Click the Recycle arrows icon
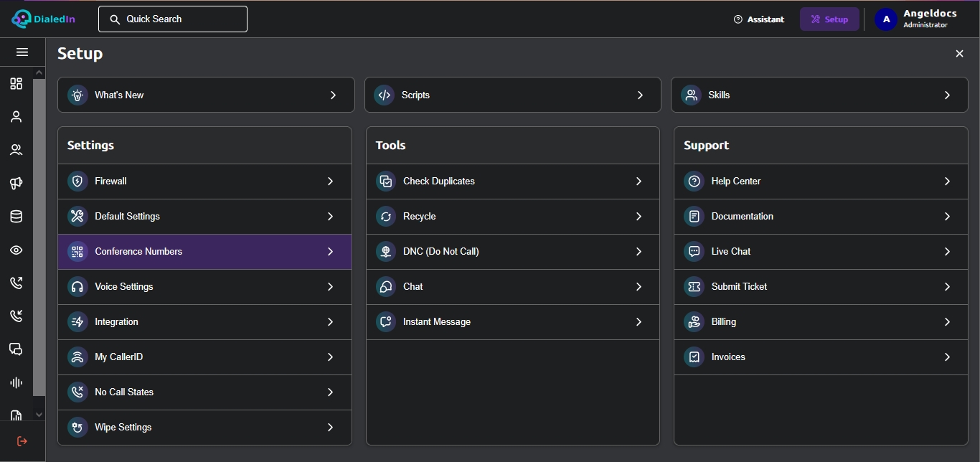This screenshot has height=462, width=980. (x=386, y=217)
